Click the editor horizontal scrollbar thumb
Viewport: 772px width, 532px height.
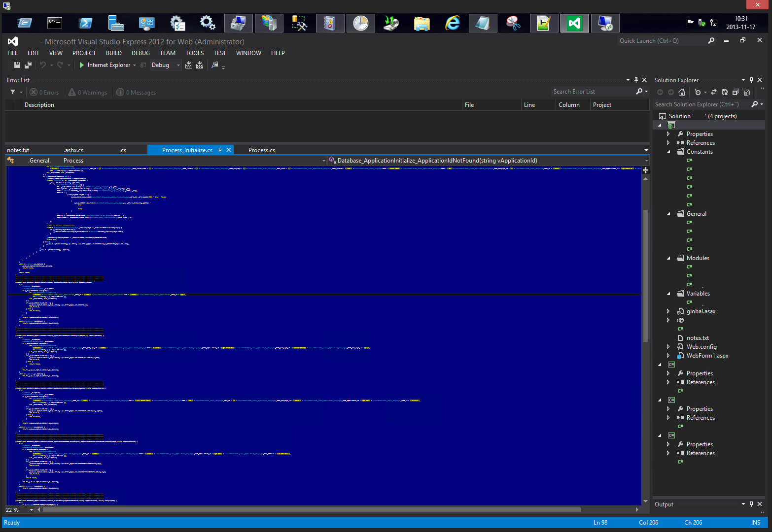coord(312,510)
